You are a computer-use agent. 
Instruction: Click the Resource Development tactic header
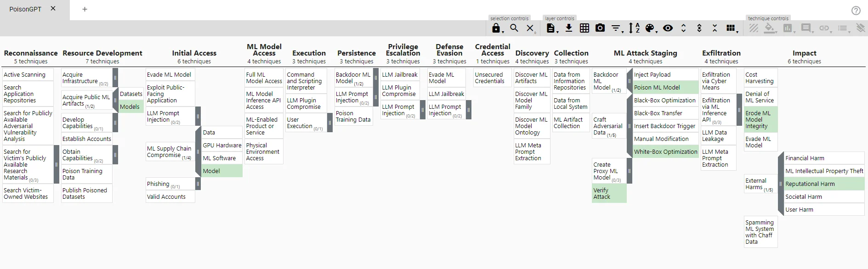coord(102,53)
